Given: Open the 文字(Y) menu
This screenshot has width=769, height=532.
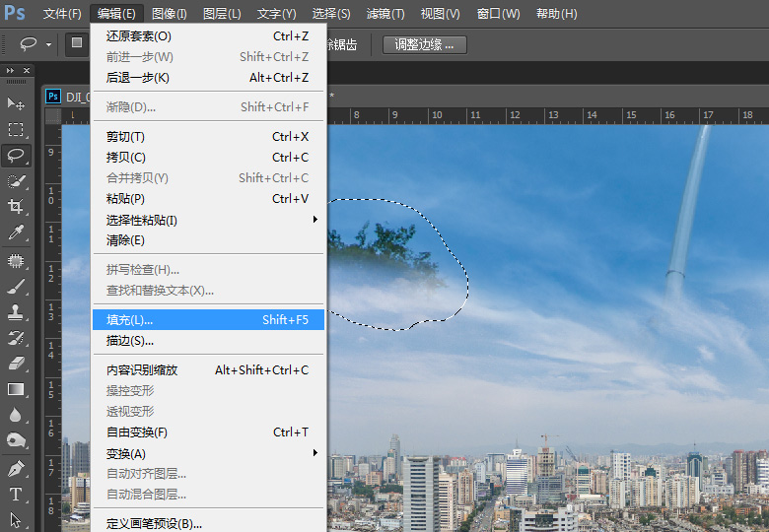Looking at the screenshot, I should coord(277,14).
